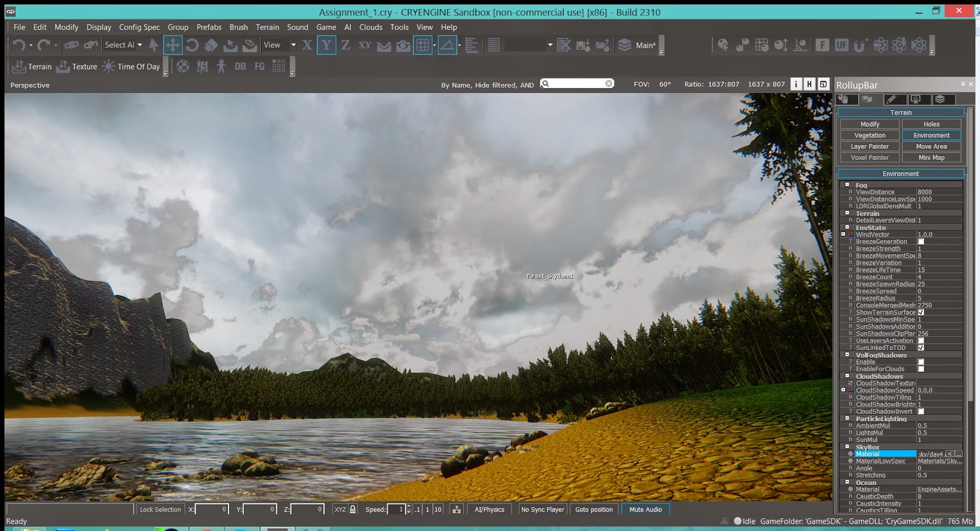Image resolution: width=980 pixels, height=531 pixels.
Task: Click the F freeze icon
Action: (x=823, y=45)
